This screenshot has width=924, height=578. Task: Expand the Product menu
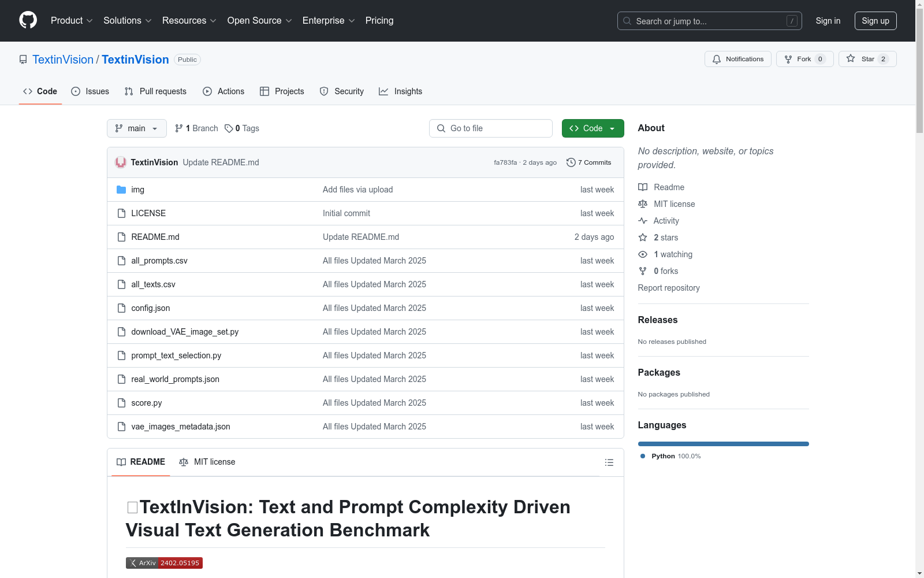[72, 21]
